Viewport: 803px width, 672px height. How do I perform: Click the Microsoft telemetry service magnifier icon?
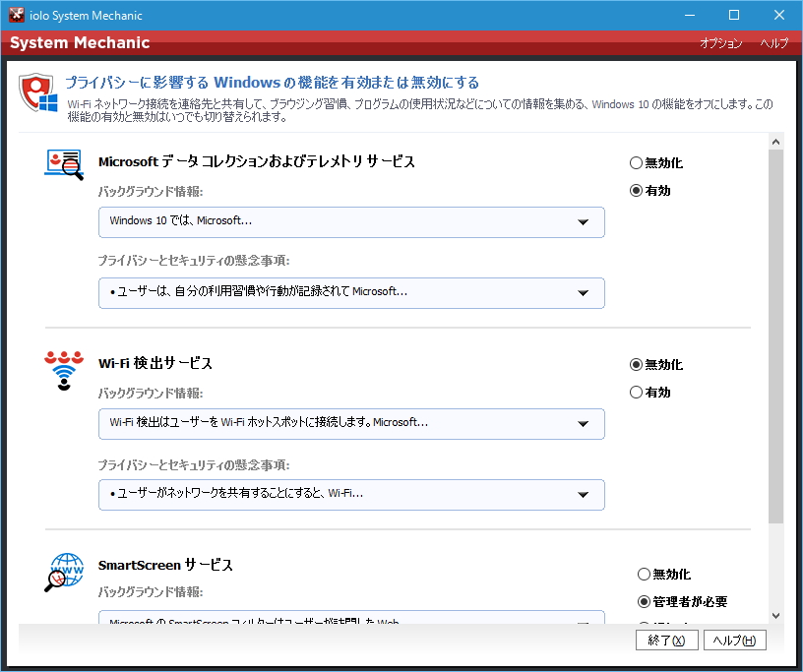[64, 164]
